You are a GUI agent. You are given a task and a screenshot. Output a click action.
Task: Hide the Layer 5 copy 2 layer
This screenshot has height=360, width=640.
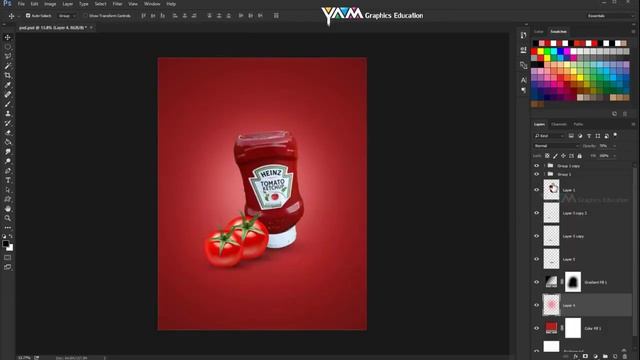click(536, 213)
